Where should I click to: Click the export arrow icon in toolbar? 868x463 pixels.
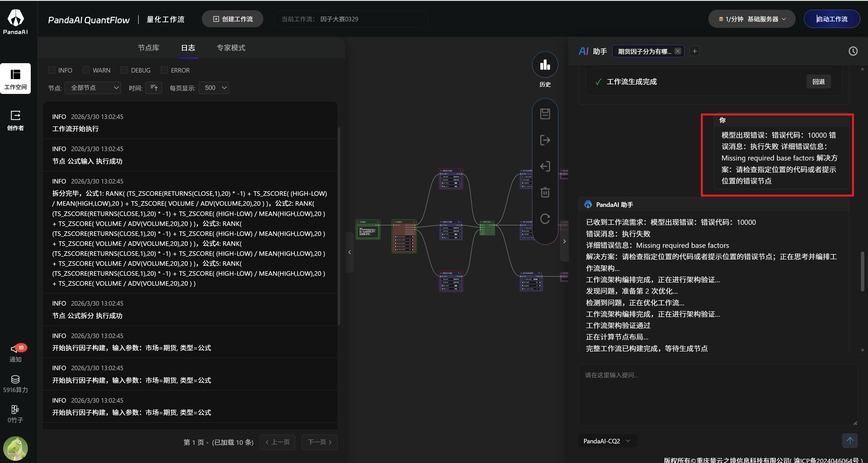[x=545, y=140]
